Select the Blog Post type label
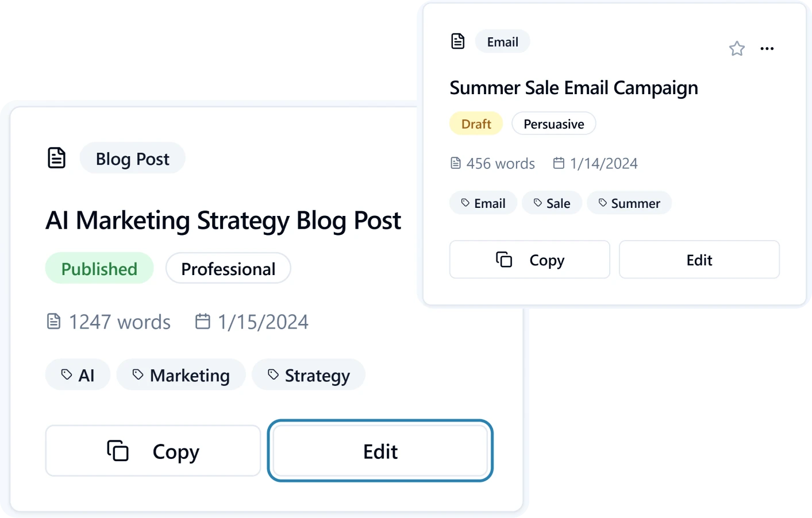The height and width of the screenshot is (518, 812). coord(132,158)
